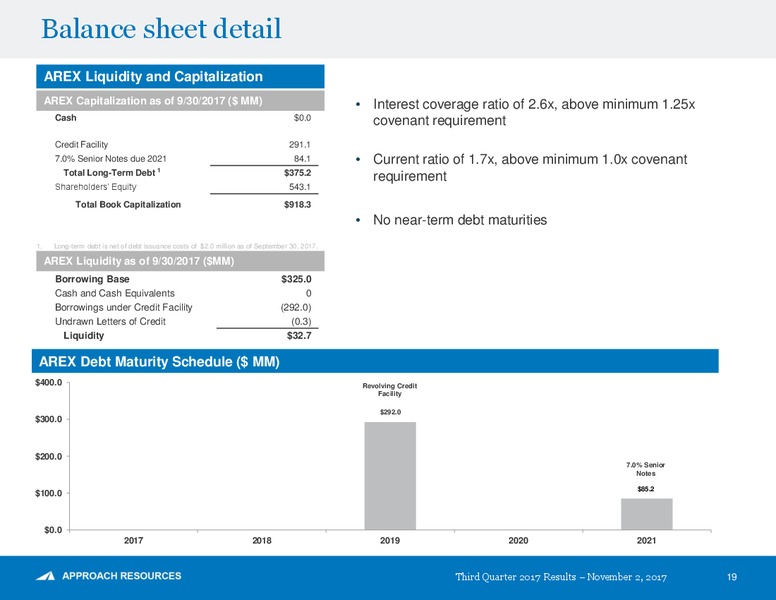Click the page number 19
Viewport: 776px width, 600px height.
732,577
